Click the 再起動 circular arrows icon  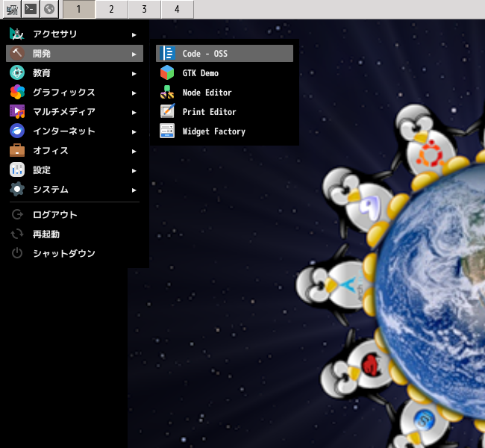tap(17, 234)
